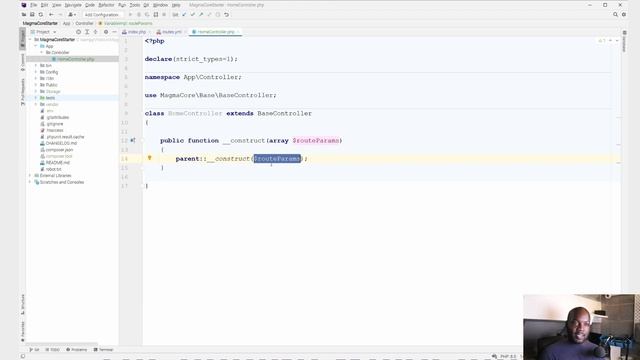Open IDE settings gear at top right
This screenshot has width=640, height=360.
(624, 15)
